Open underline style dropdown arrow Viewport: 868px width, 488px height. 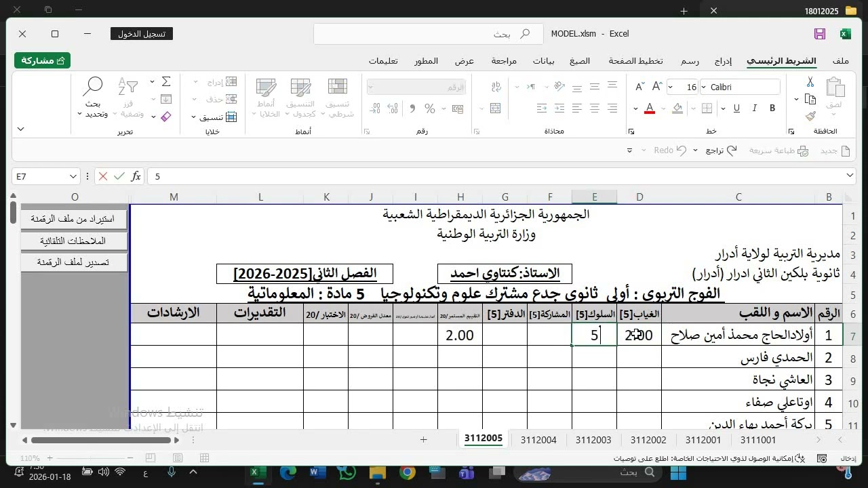pos(724,108)
